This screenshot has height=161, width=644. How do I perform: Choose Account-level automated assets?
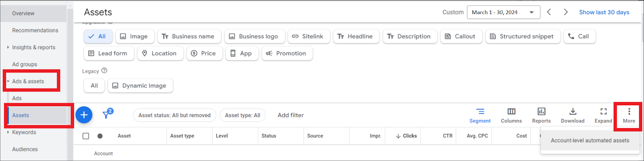click(590, 140)
